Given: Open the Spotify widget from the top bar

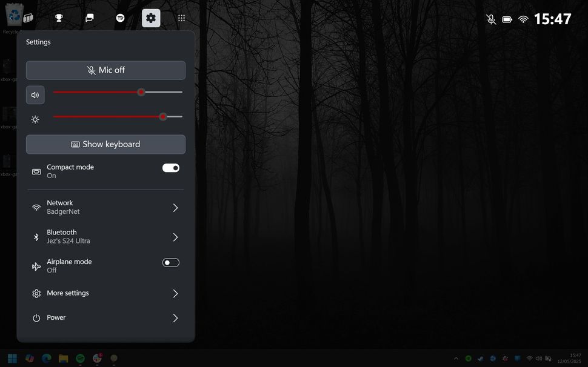Looking at the screenshot, I should coord(120,18).
